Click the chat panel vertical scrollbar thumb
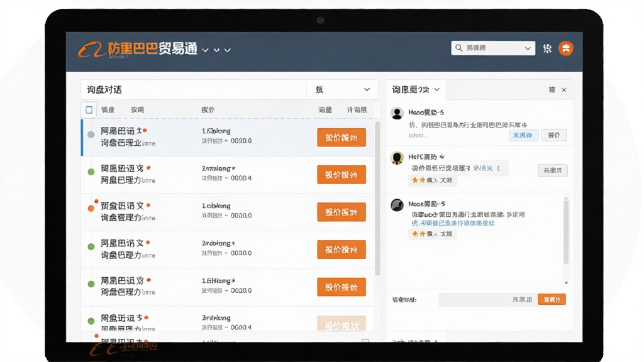This screenshot has height=362, width=644. [x=566, y=232]
